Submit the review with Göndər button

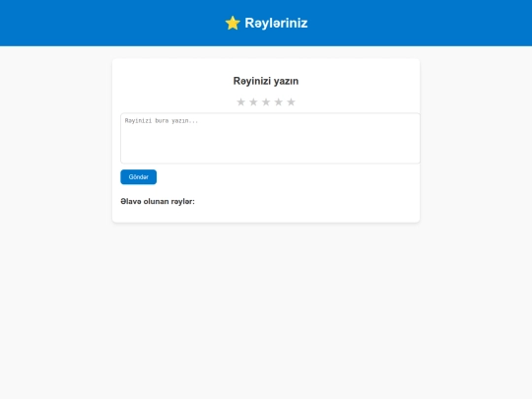click(139, 177)
